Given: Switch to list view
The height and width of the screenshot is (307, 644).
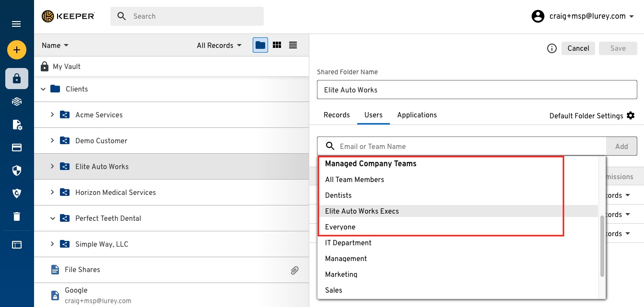Looking at the screenshot, I should [x=293, y=45].
